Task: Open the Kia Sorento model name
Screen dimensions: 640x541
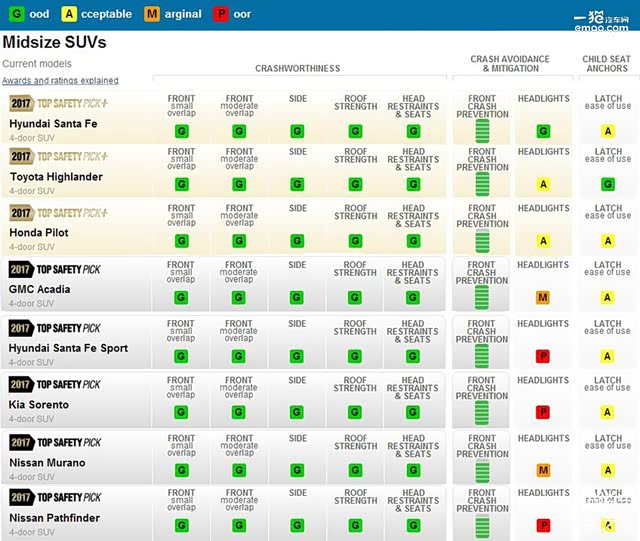Action: [39, 405]
